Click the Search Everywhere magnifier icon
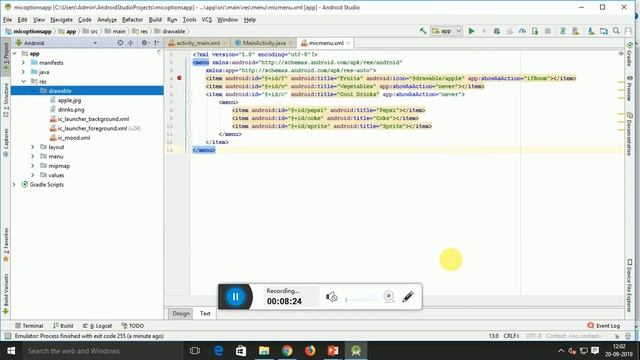 click(x=616, y=31)
